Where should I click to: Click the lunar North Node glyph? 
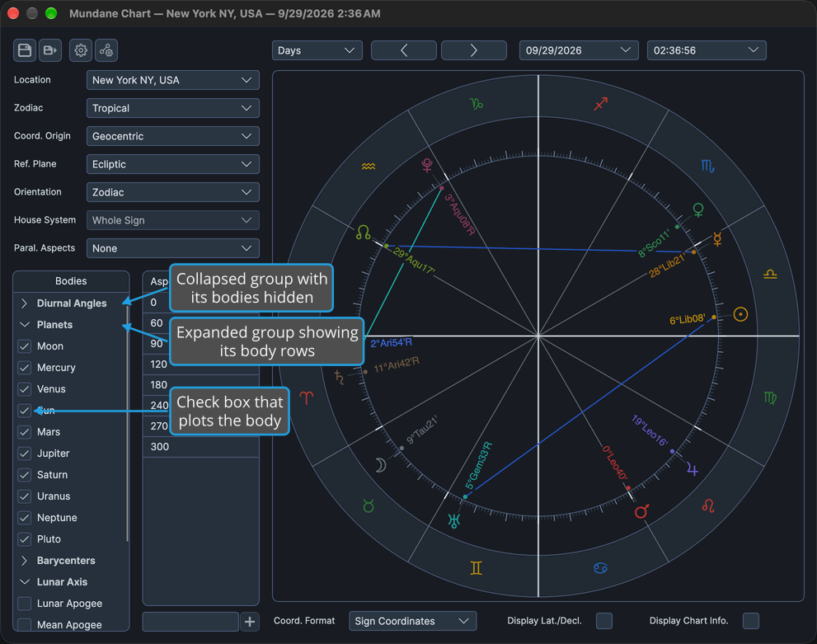pos(364,232)
